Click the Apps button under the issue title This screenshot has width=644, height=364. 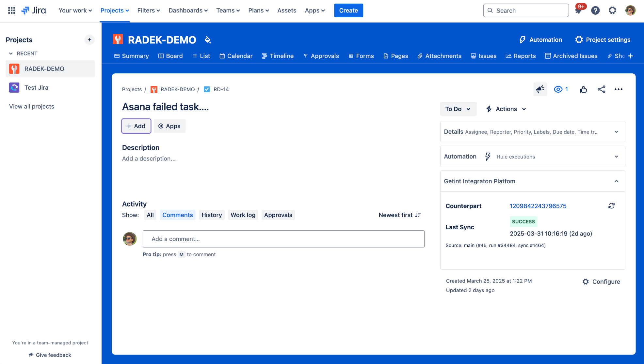coord(169,126)
